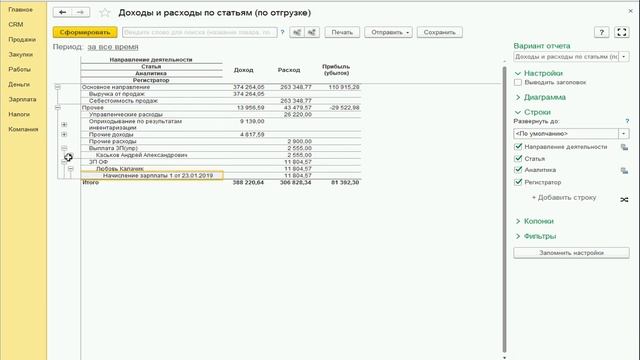Click the Итого profit cell 81 392,30
The width and height of the screenshot is (640, 360).
coord(345,182)
